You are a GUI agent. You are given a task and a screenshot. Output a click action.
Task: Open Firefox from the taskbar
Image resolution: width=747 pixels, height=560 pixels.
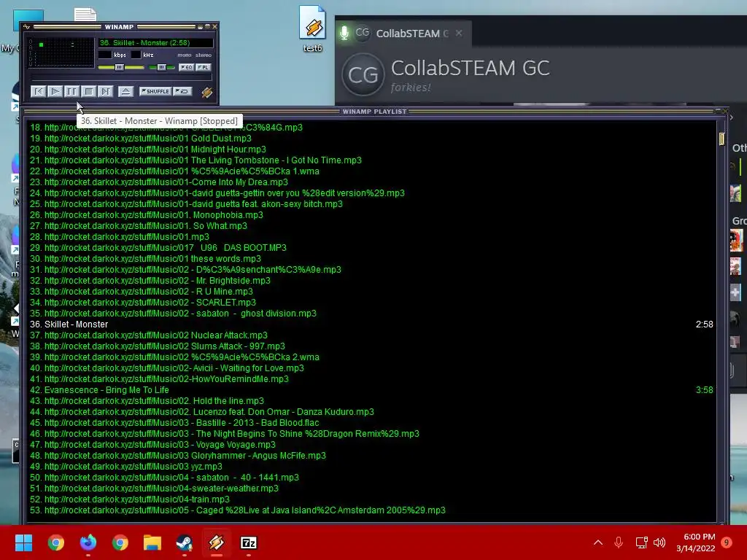click(x=88, y=542)
